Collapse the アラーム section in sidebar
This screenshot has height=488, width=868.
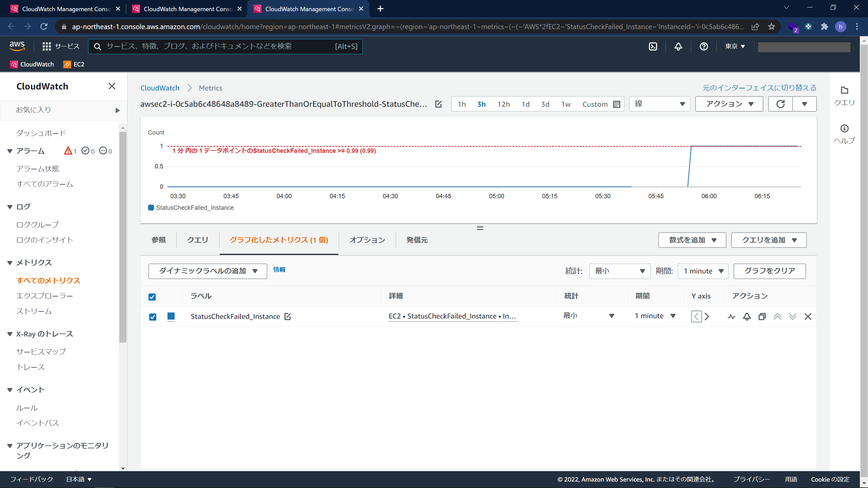[x=10, y=151]
